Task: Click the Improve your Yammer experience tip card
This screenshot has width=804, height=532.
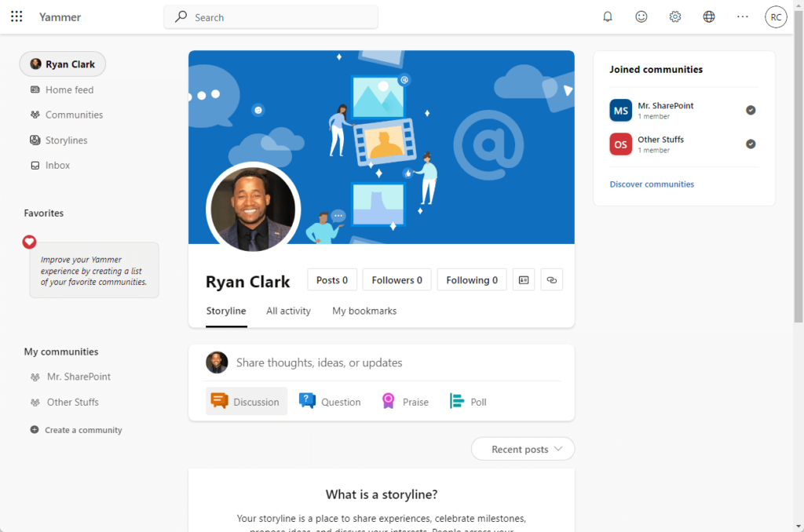Action: click(94, 270)
